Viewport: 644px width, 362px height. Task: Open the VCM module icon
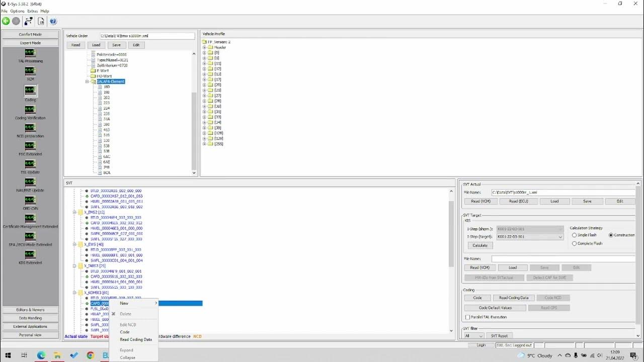pos(30,71)
